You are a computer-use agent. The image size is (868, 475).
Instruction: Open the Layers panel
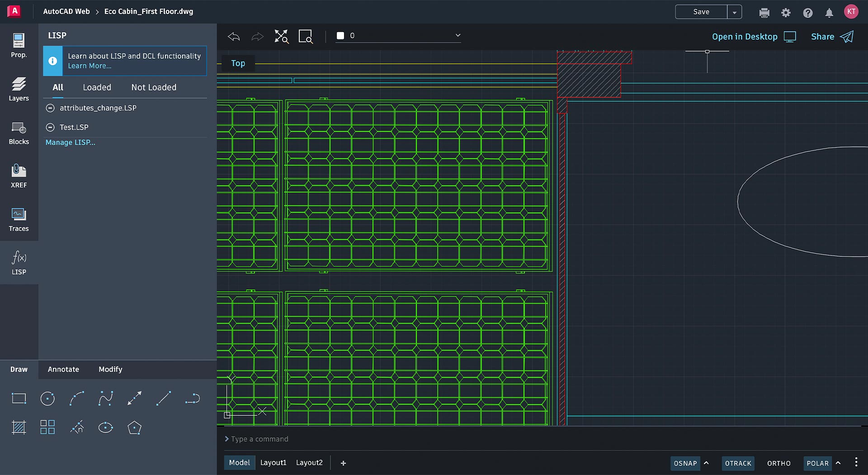tap(19, 89)
